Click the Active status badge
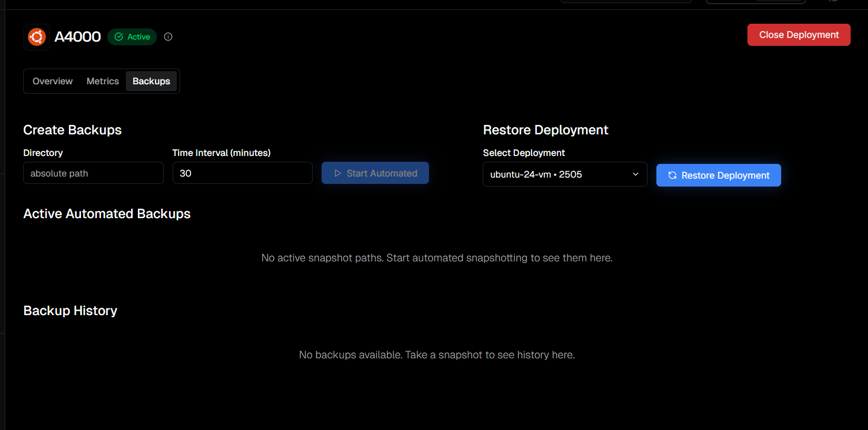Viewport: 868px width, 430px height. coord(133,37)
